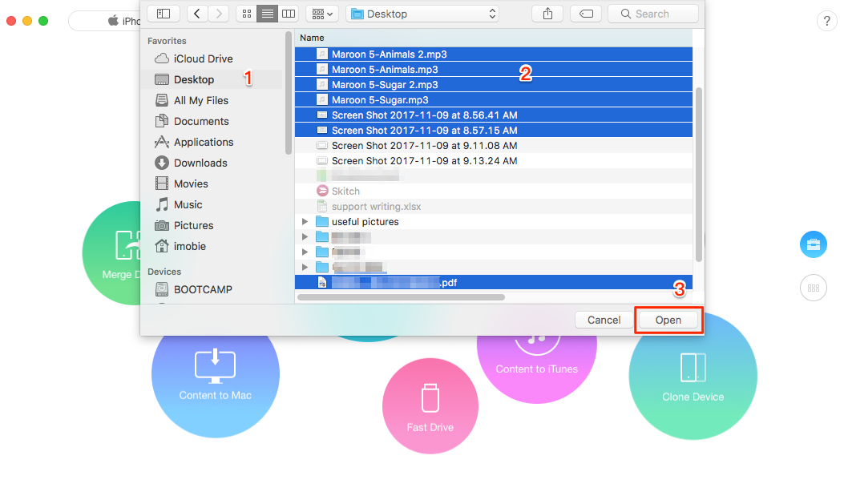This screenshot has width=844, height=504.
Task: Open Movies in the sidebar
Action: [211, 184]
